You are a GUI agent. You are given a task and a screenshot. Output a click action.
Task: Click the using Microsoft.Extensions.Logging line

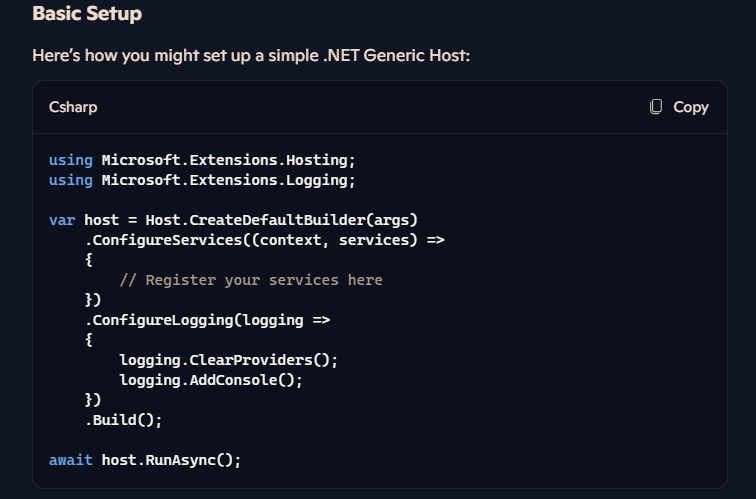(x=202, y=180)
